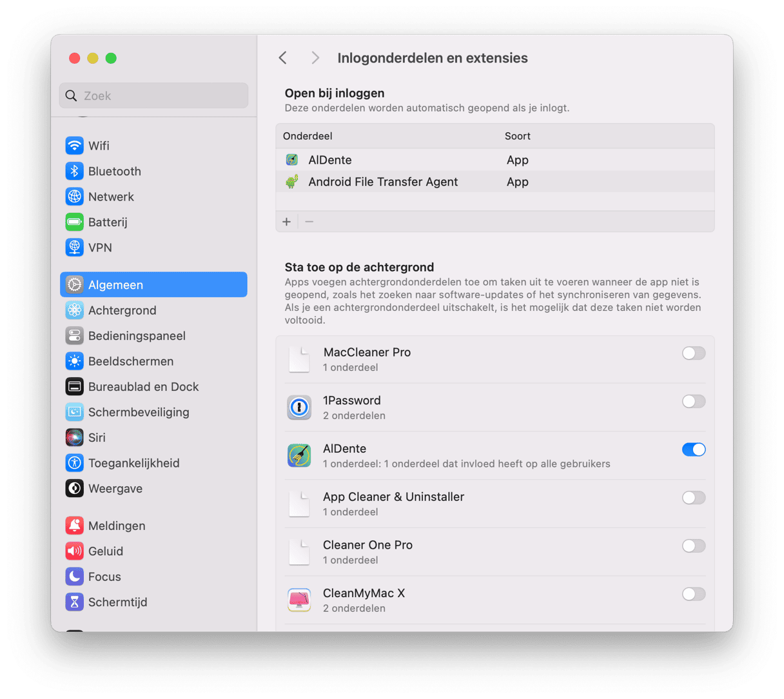This screenshot has height=699, width=784.
Task: Sort by the Onderdeel column header
Action: pos(308,136)
